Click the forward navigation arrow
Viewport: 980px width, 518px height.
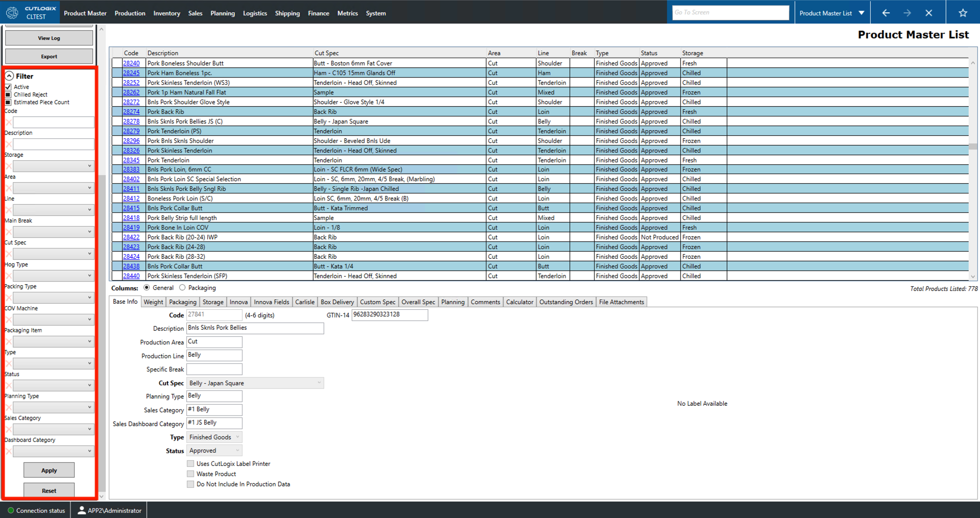point(908,12)
